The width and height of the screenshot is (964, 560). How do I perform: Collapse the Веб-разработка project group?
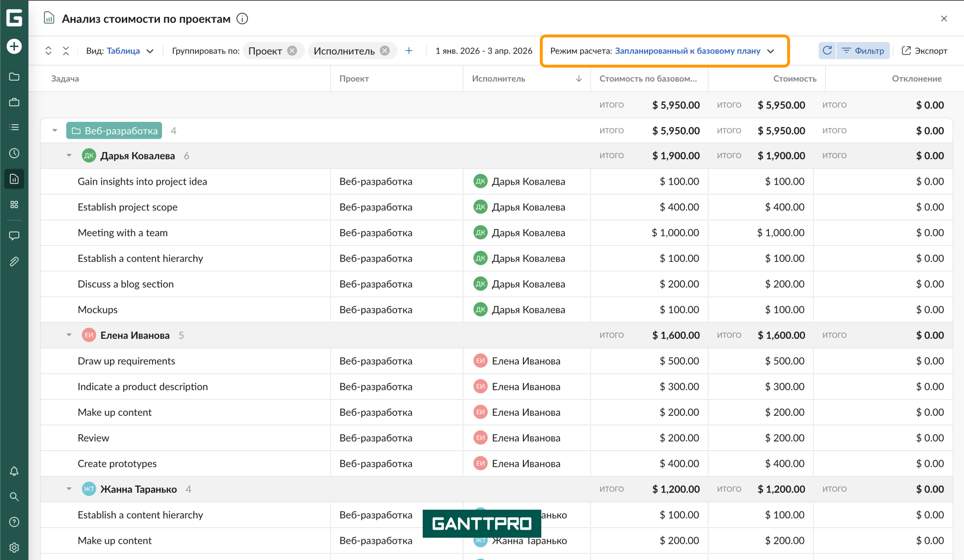pos(55,131)
